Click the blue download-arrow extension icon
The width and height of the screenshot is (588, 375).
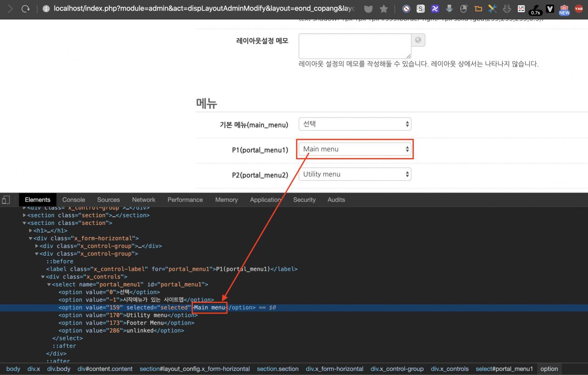coord(449,8)
